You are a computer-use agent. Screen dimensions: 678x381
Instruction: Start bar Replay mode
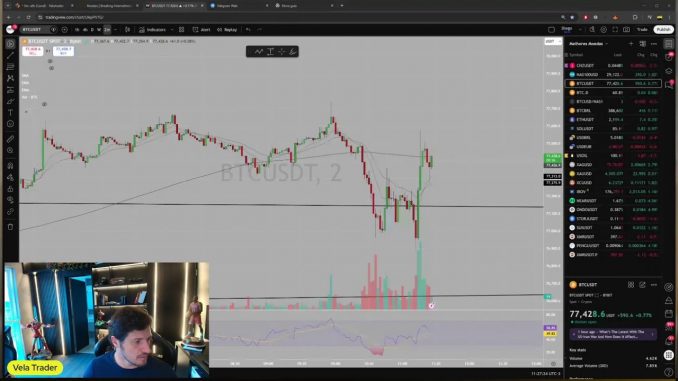point(227,30)
